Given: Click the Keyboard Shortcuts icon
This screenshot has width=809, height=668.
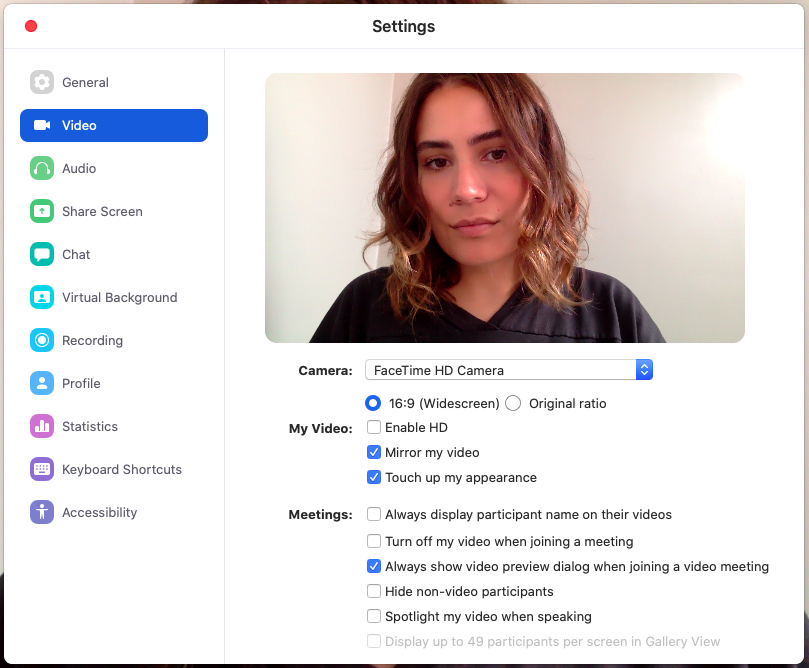Looking at the screenshot, I should click(42, 469).
